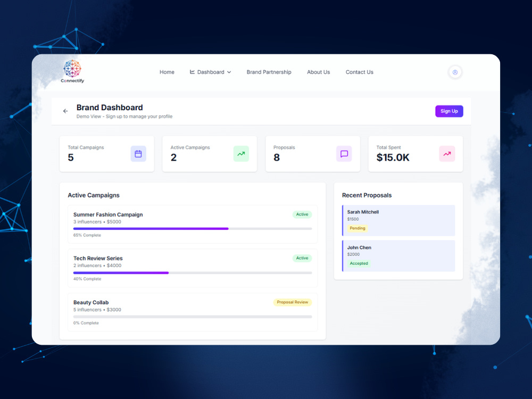Click Accepted status on John Chen proposal
Screen dimensions: 532x399
pos(359,263)
